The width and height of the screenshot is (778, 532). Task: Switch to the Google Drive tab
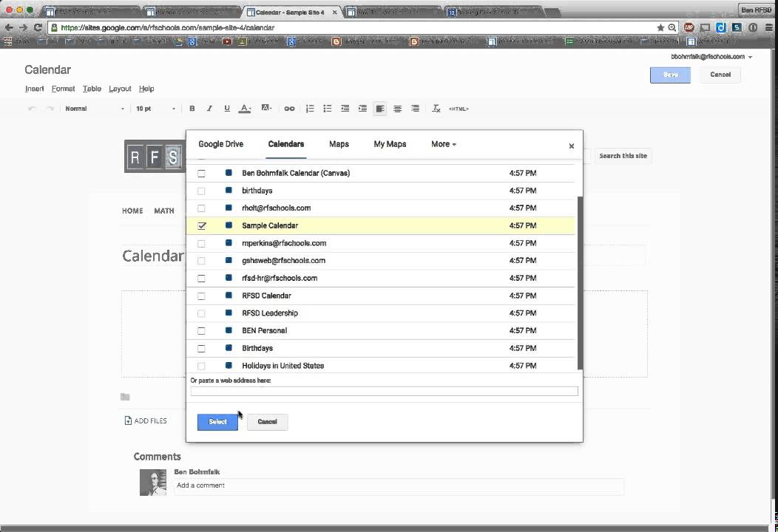221,144
